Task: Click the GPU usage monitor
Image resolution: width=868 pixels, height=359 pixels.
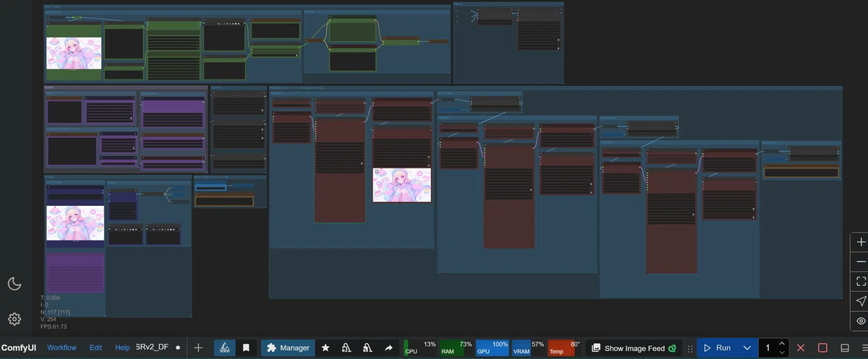Action: pos(493,347)
